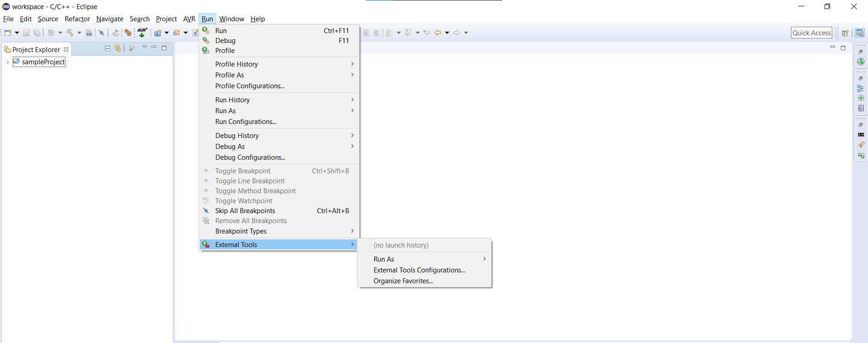Click the Save All toolbar icon

[37, 33]
